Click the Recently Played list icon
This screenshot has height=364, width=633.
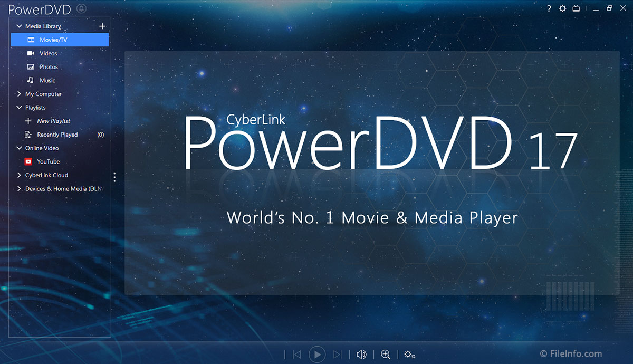tap(28, 135)
